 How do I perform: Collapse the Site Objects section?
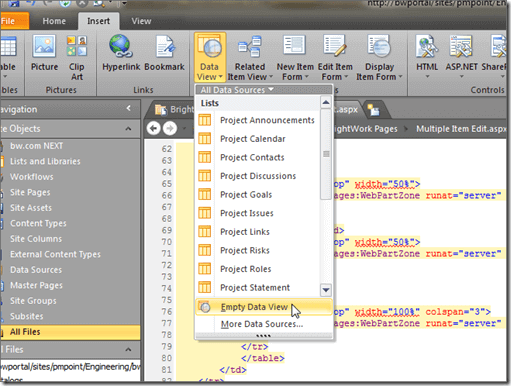(128, 129)
